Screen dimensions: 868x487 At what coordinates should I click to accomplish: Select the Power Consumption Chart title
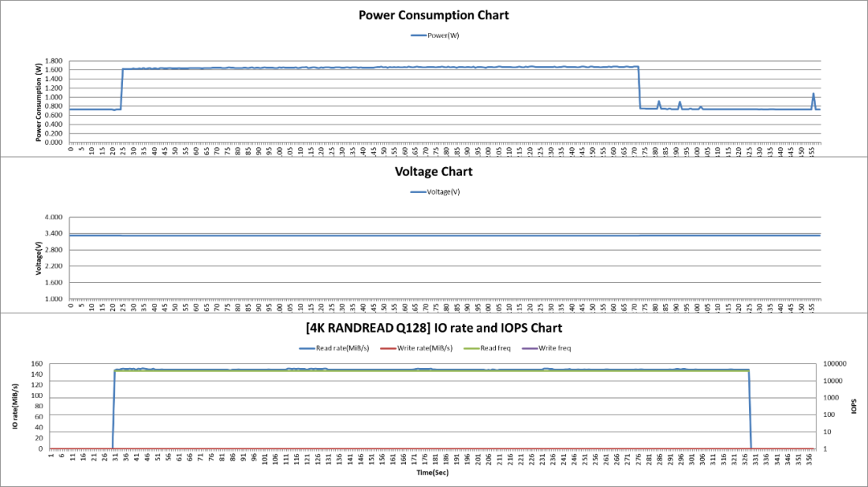click(x=433, y=15)
